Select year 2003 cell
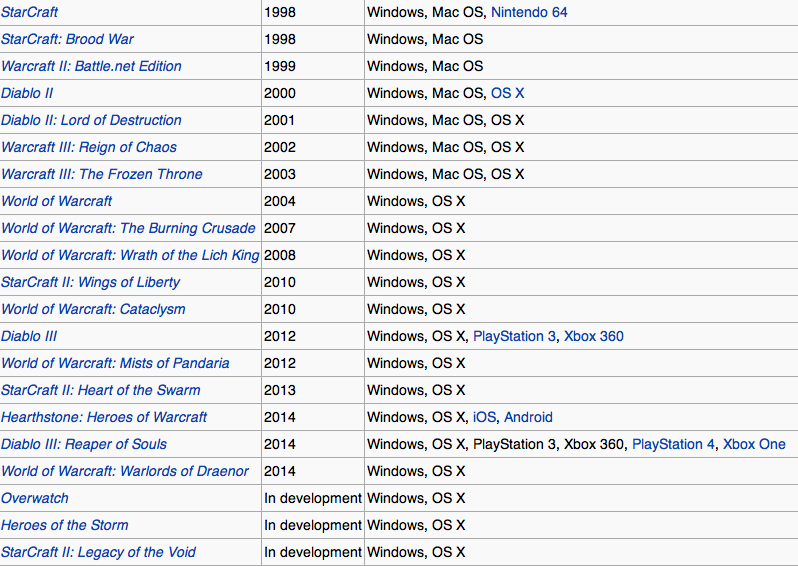 [x=280, y=174]
